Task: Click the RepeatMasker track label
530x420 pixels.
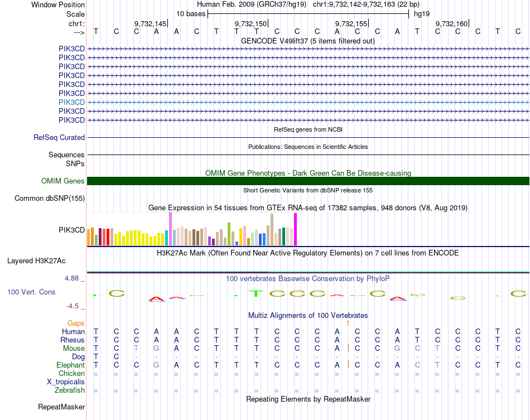Action: (61, 407)
